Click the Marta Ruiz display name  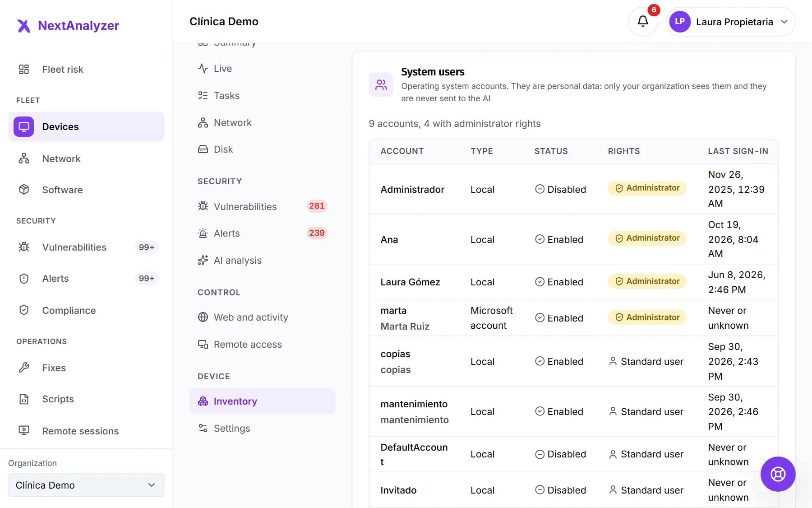(x=405, y=326)
